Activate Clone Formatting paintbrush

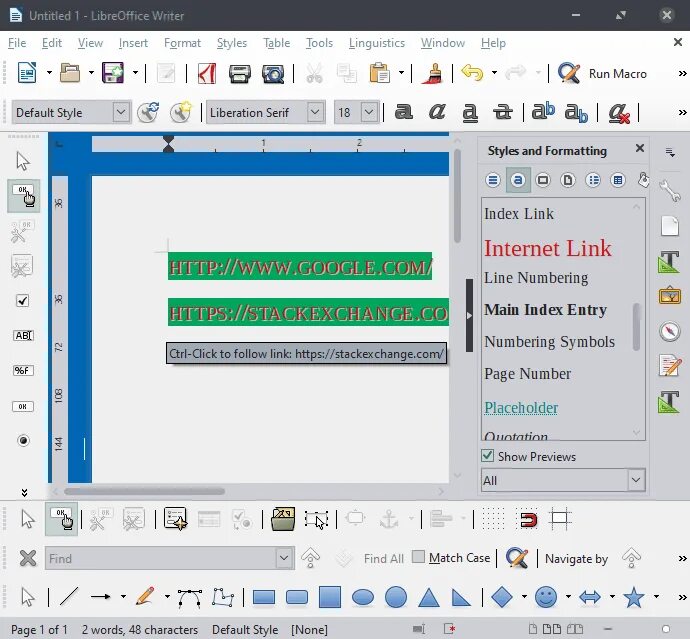tap(432, 73)
